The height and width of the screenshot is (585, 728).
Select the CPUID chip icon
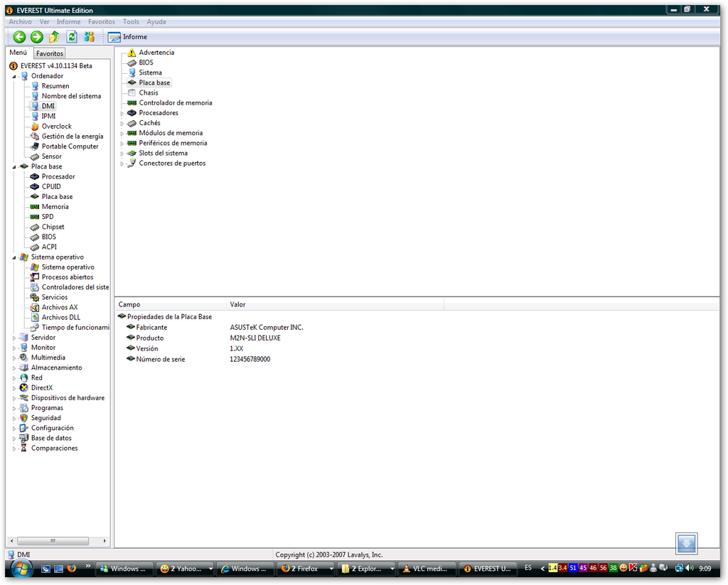tap(35, 187)
